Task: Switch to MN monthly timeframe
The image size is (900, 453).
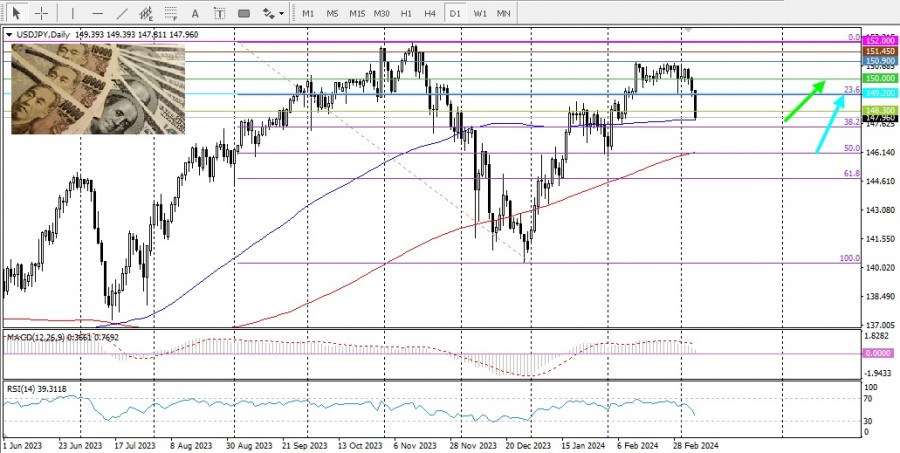Action: click(x=503, y=13)
